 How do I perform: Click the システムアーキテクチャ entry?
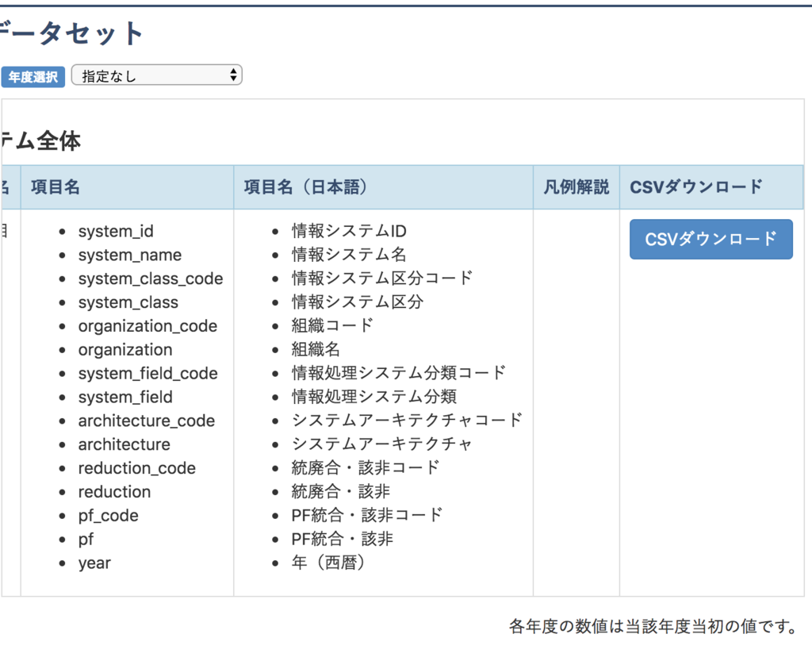(381, 444)
